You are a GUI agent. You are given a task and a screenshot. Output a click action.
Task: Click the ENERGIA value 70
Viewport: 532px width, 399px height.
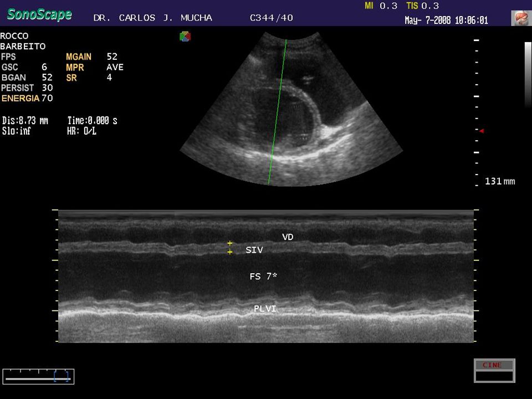(x=47, y=99)
